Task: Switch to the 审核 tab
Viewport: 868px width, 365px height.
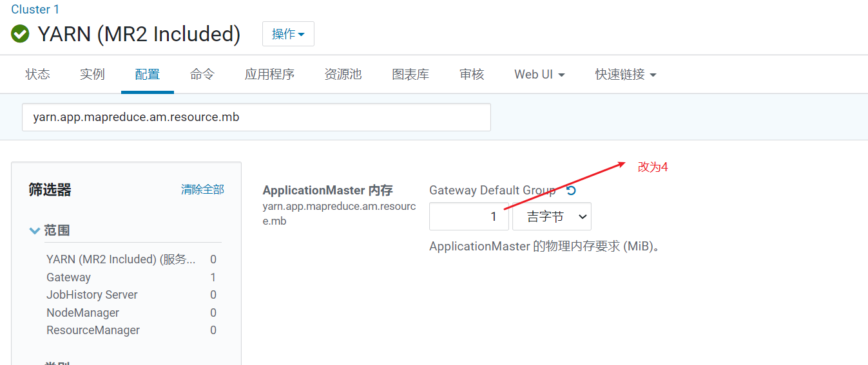Action: click(472, 75)
